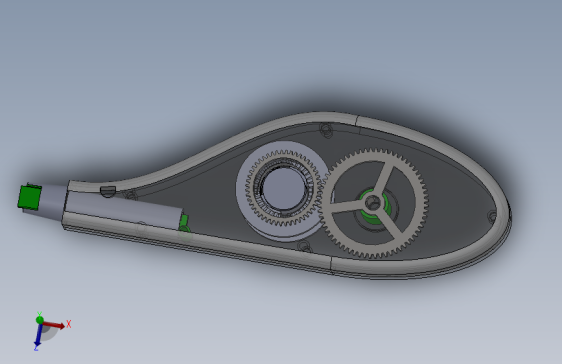
Task: Click the green Y axis ball
Action: (40, 320)
